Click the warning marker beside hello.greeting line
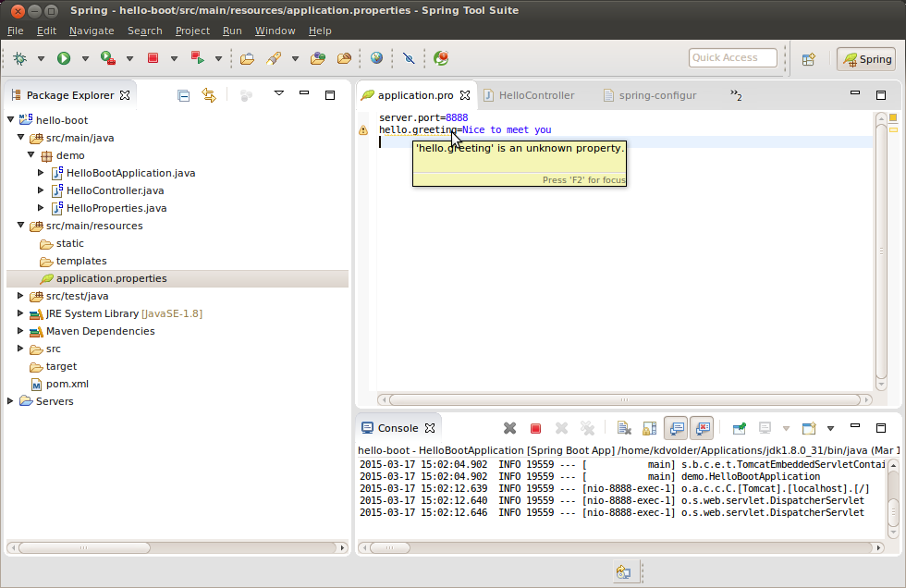906x588 pixels. pos(363,130)
